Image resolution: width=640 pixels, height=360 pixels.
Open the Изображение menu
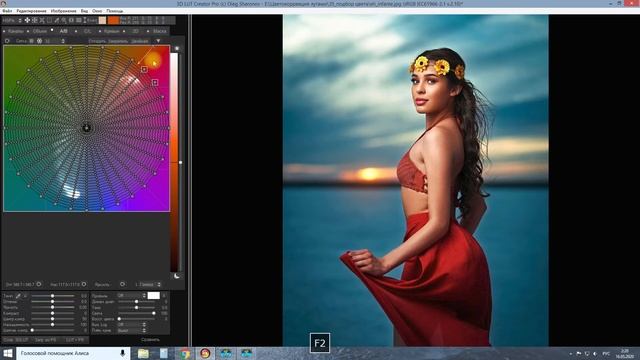tap(64, 11)
